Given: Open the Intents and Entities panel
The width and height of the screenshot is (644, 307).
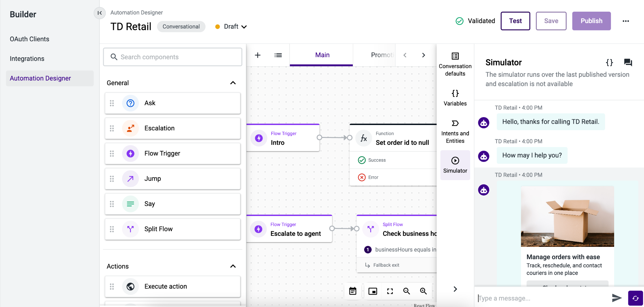Looking at the screenshot, I should click(x=455, y=131).
